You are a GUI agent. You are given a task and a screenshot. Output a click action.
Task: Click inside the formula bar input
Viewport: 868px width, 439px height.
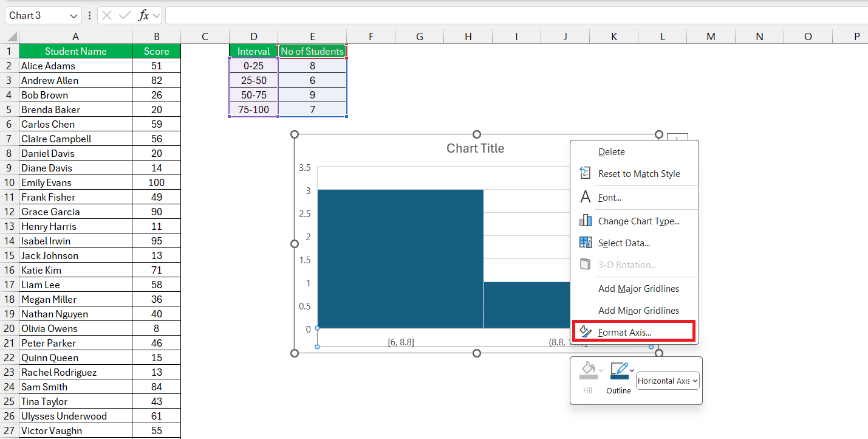(516, 16)
